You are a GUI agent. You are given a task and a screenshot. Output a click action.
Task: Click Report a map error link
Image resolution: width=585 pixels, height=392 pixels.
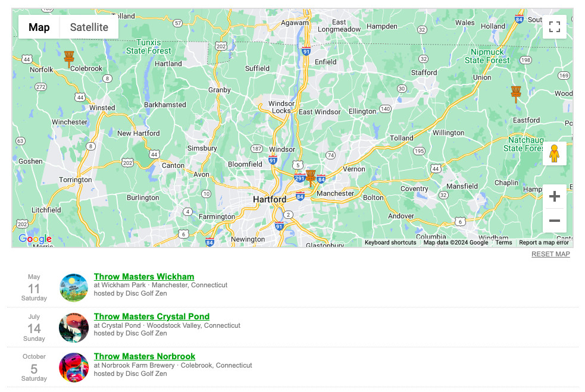click(544, 243)
